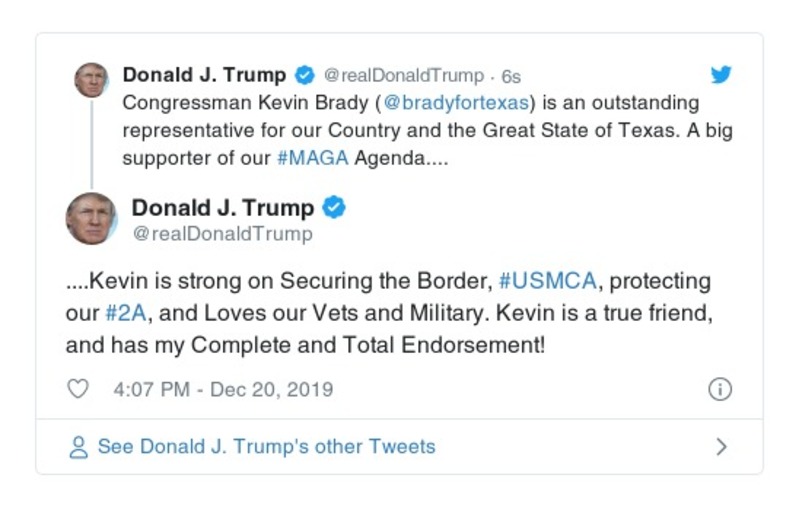Open the tweet info circle icon
799x513 pixels.
[x=720, y=389]
